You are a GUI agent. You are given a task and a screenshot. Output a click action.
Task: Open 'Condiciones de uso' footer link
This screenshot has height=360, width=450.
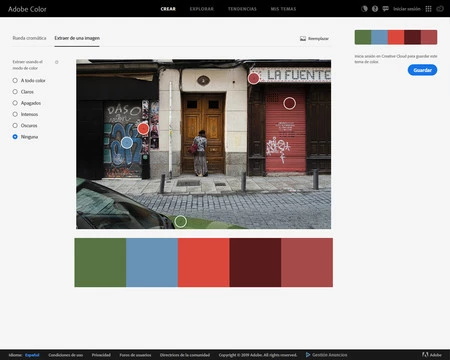tap(66, 355)
